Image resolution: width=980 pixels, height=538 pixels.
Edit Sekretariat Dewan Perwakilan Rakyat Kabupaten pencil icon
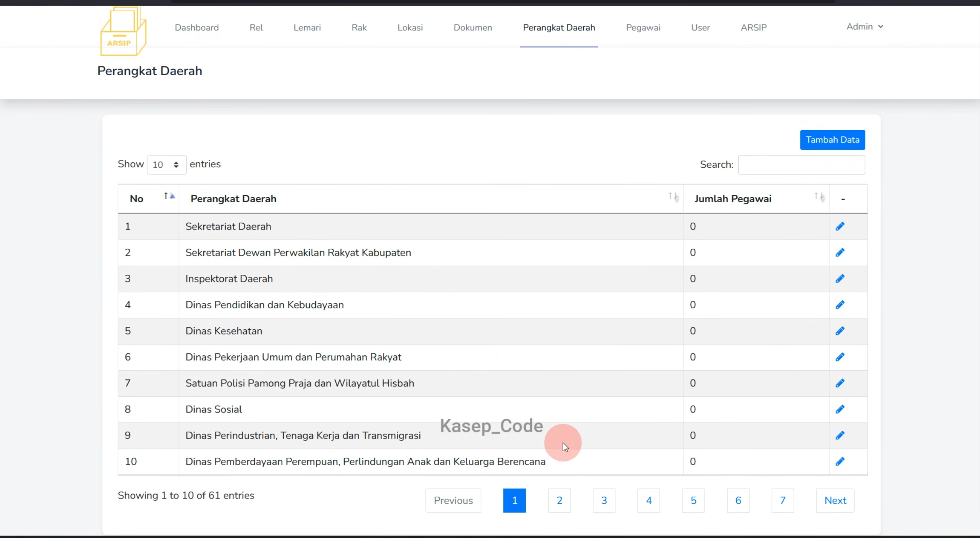(840, 252)
